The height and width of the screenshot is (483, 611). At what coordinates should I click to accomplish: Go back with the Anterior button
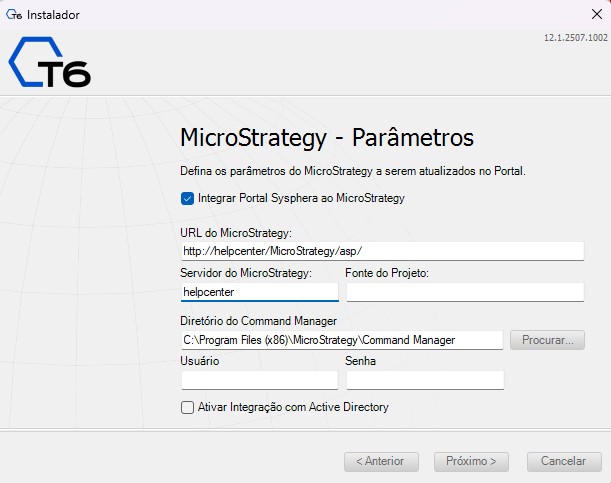[381, 462]
